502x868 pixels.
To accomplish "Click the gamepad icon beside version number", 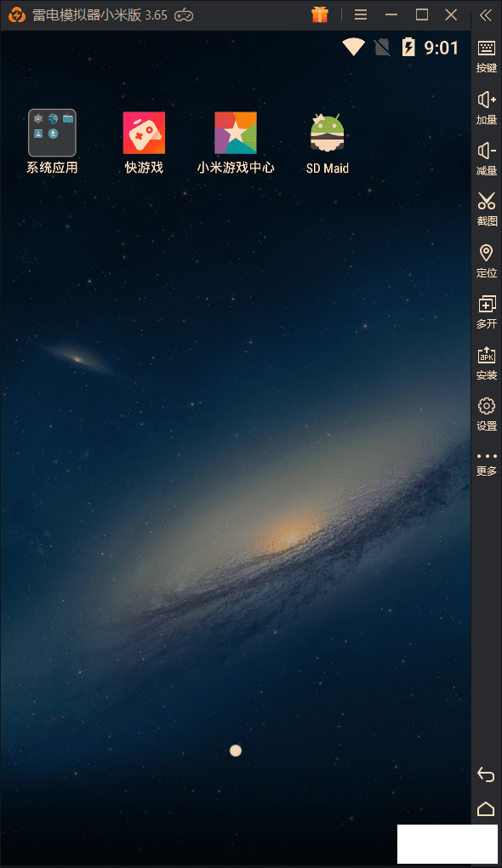I will point(184,15).
